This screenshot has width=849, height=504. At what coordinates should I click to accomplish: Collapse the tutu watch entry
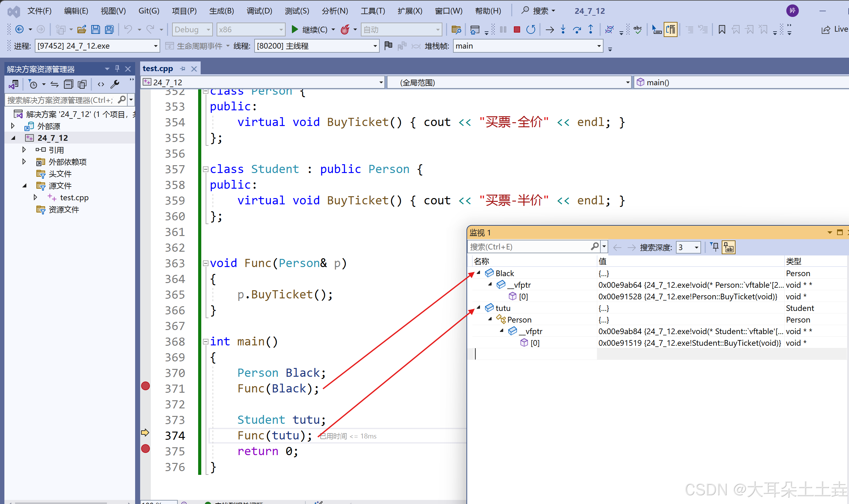tap(478, 308)
